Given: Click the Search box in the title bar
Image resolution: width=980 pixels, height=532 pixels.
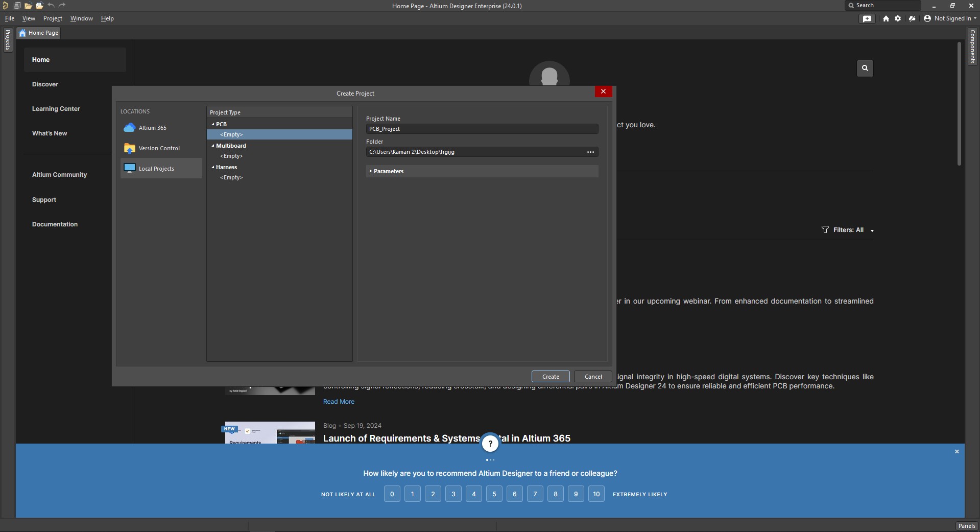Looking at the screenshot, I should [882, 6].
